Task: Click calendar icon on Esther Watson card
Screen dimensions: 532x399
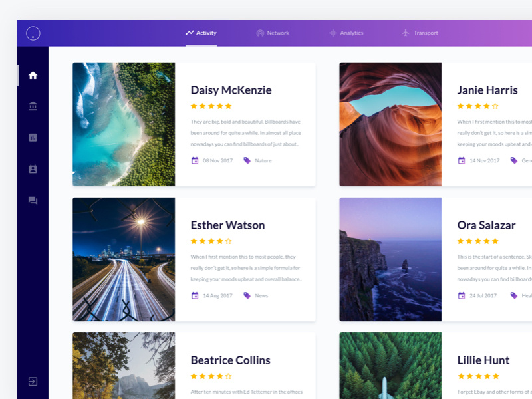Action: coord(195,295)
